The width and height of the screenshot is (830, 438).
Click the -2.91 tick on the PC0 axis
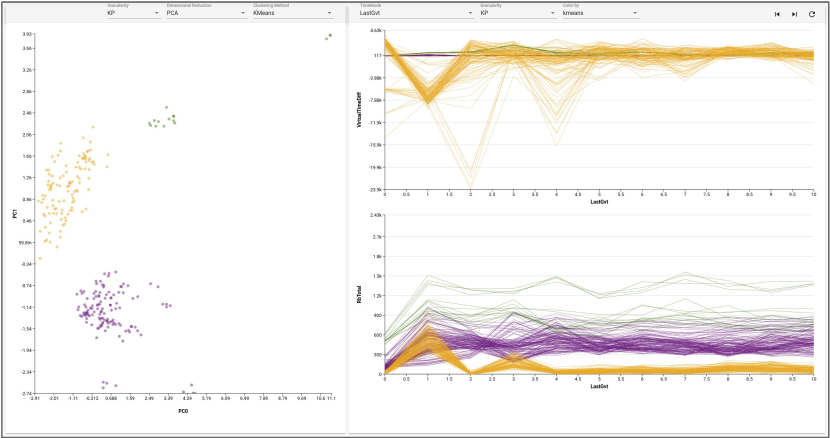click(x=35, y=397)
